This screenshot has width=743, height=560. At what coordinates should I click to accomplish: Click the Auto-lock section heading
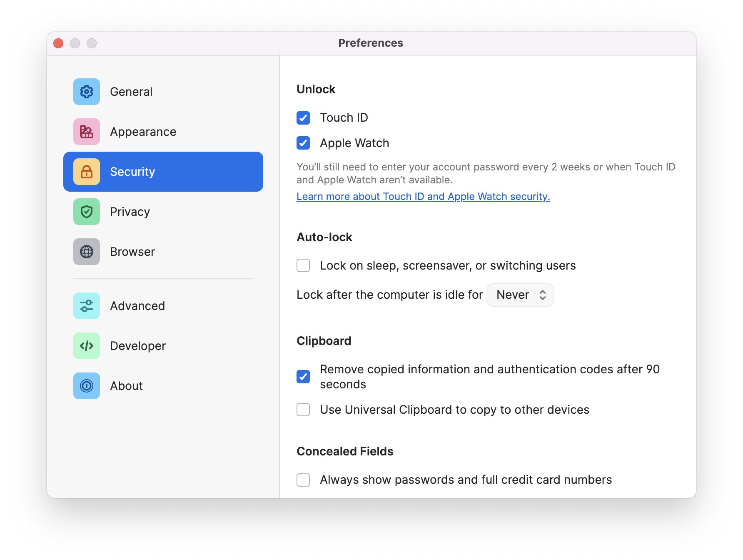click(x=324, y=237)
